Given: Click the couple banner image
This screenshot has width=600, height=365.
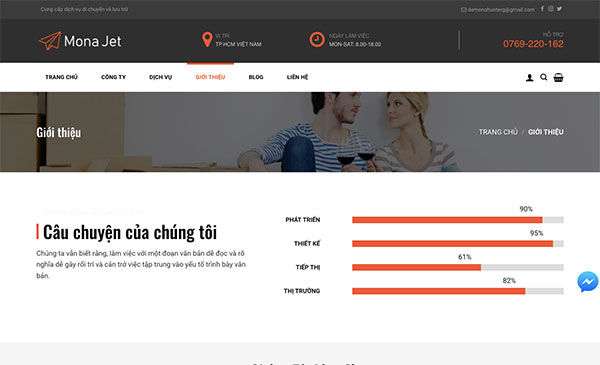Looking at the screenshot, I should pos(300,132).
